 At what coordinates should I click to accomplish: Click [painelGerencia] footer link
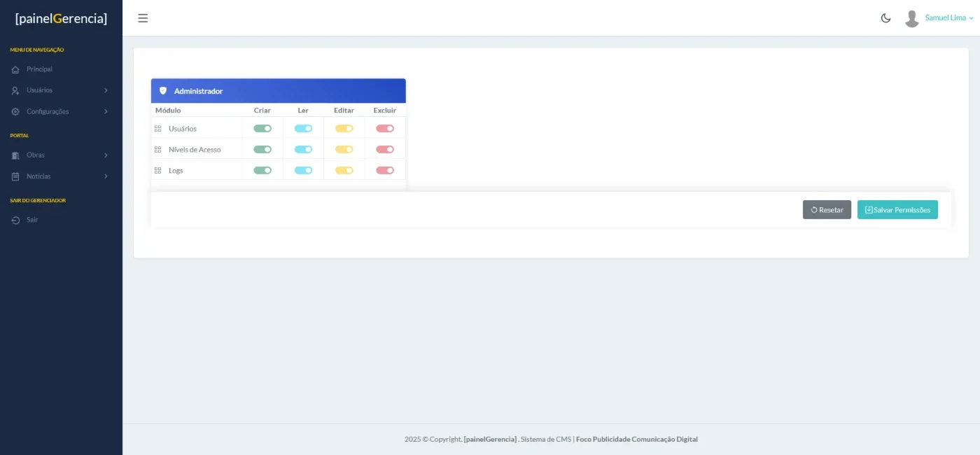pyautogui.click(x=490, y=440)
